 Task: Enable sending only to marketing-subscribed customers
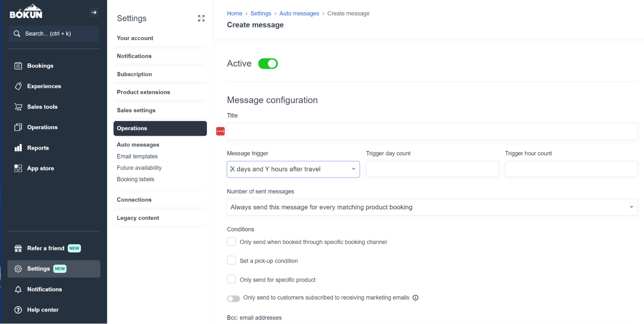[x=233, y=298]
